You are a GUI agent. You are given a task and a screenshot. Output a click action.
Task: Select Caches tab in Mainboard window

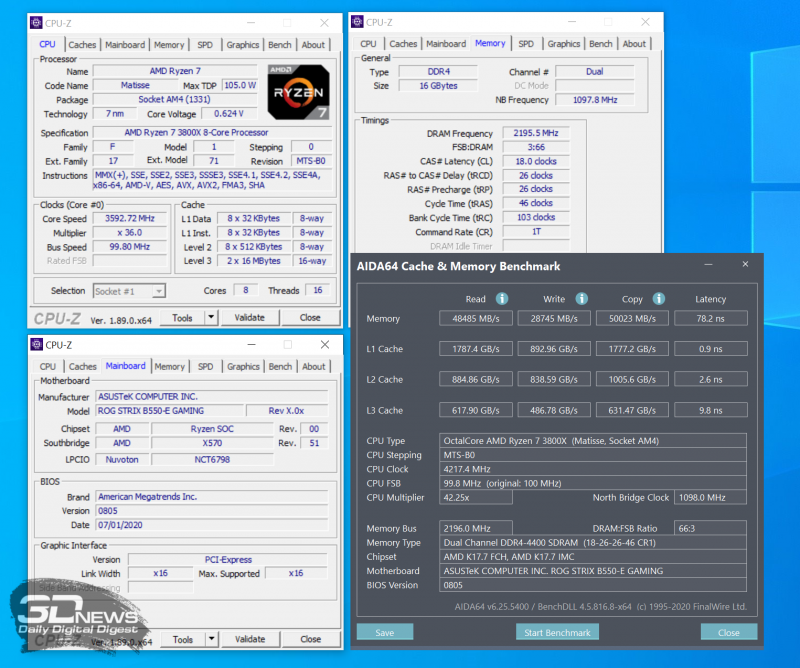tap(83, 366)
